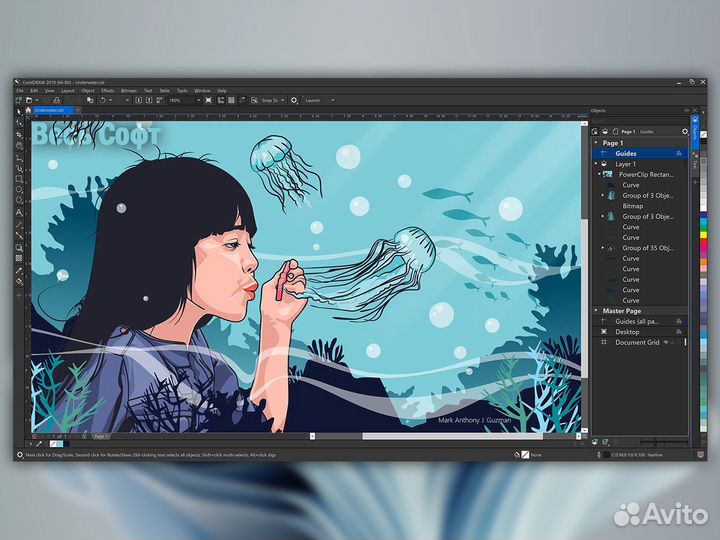Select the Freehand curve tool
This screenshot has width=720, height=540.
(19, 157)
